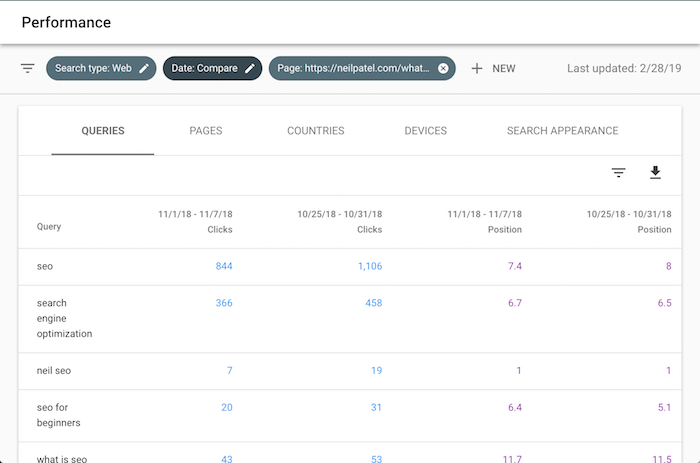Click the 844 clicks value
Screen dimensions: 700x463
coord(224,267)
